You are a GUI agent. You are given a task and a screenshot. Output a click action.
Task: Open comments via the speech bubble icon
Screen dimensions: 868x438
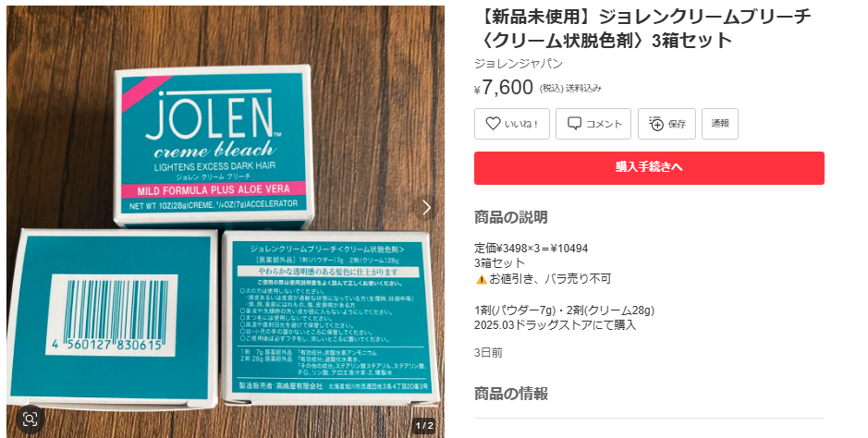click(593, 124)
